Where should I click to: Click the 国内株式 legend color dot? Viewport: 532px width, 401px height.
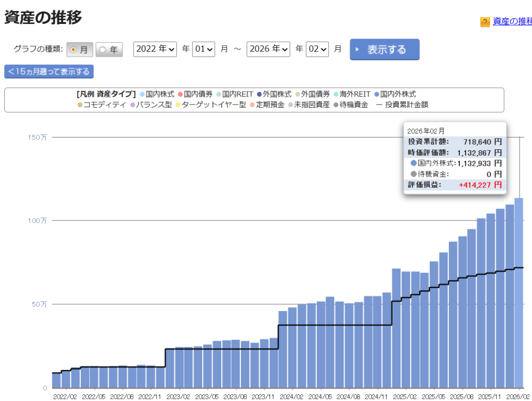click(142, 95)
